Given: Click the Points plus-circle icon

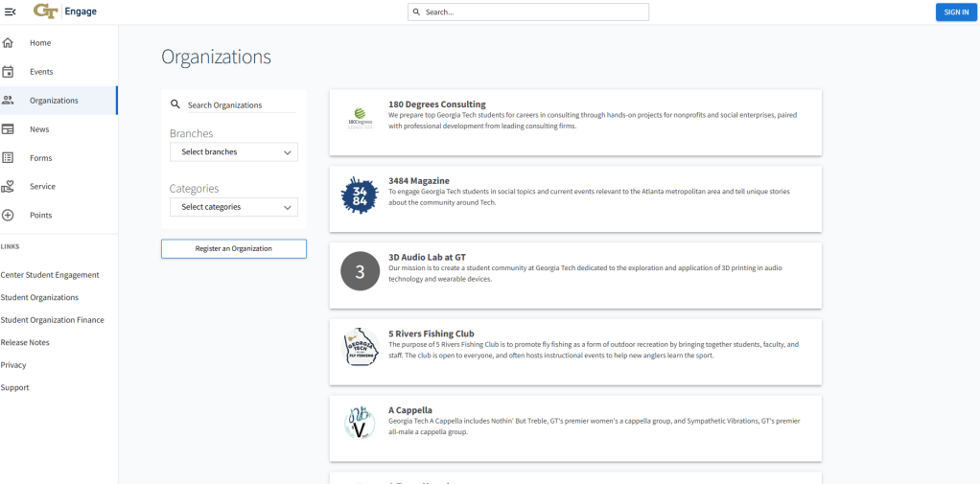Looking at the screenshot, I should [x=8, y=215].
